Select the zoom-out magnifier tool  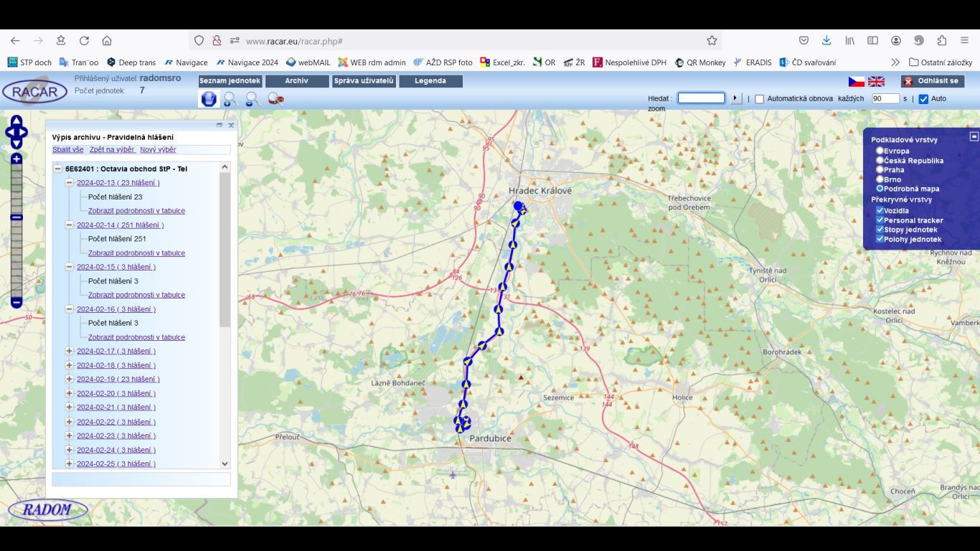click(253, 99)
